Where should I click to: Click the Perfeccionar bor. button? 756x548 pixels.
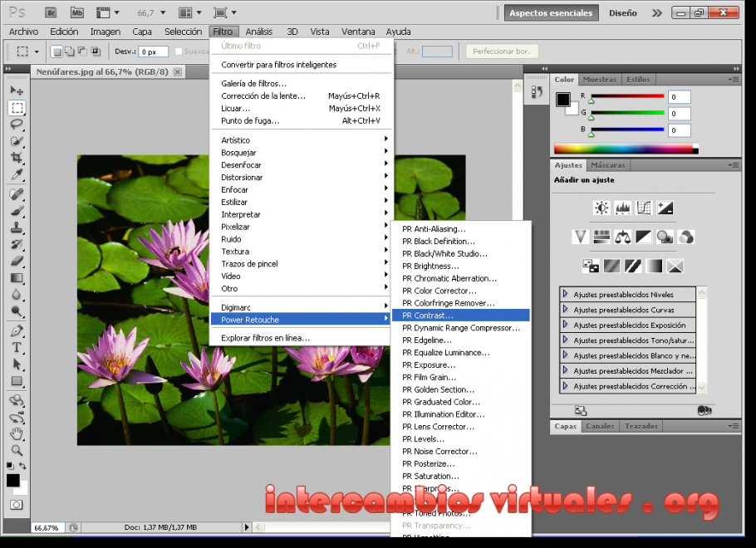point(501,51)
